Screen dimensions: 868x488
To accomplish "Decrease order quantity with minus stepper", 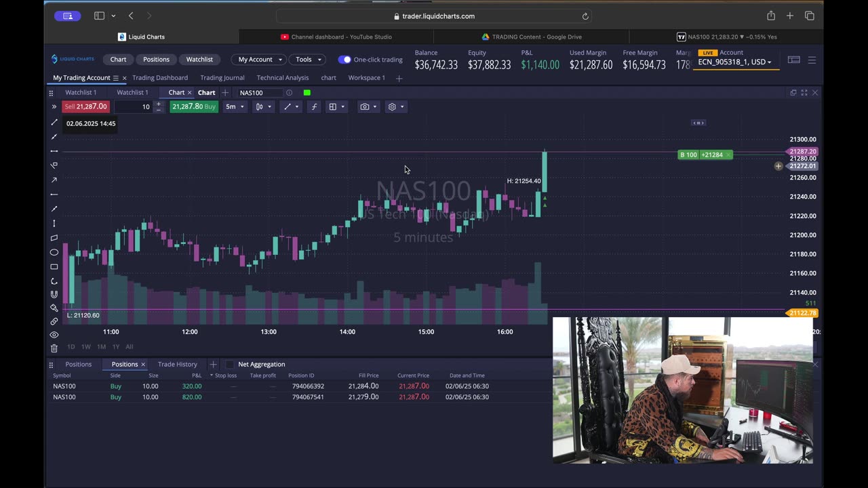I will point(159,110).
